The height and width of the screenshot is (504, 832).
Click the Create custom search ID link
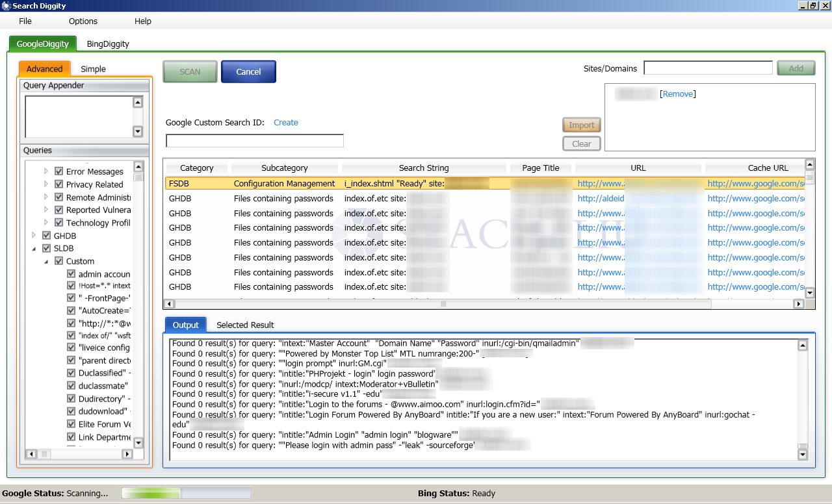click(285, 122)
